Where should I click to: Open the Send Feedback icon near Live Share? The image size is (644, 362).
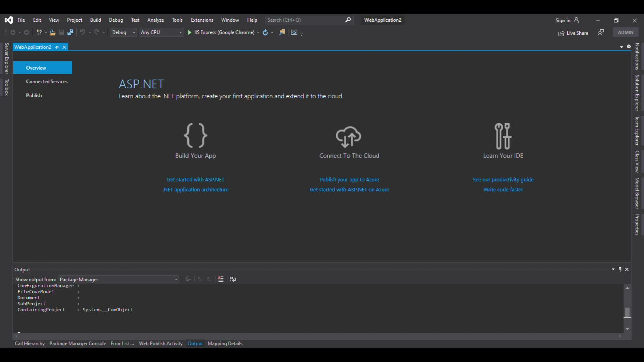(x=601, y=33)
